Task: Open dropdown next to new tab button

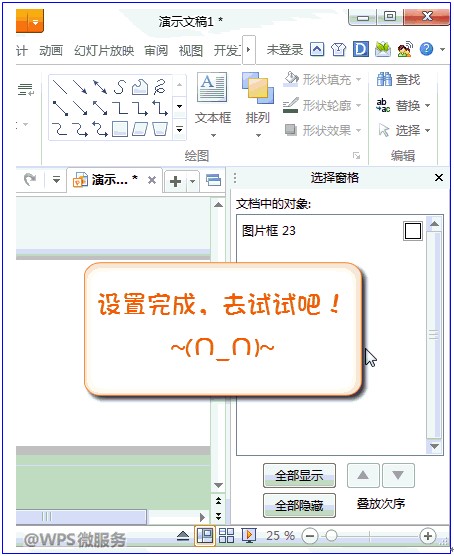Action: 193,182
